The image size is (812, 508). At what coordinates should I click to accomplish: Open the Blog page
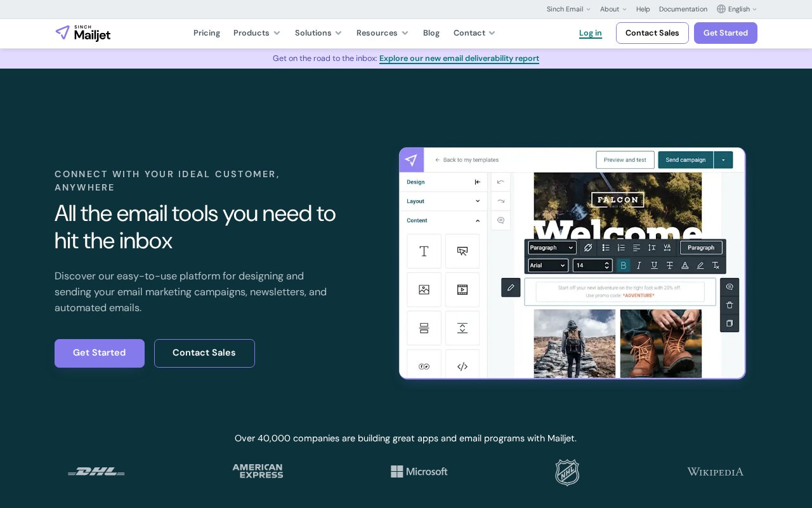[x=431, y=33]
